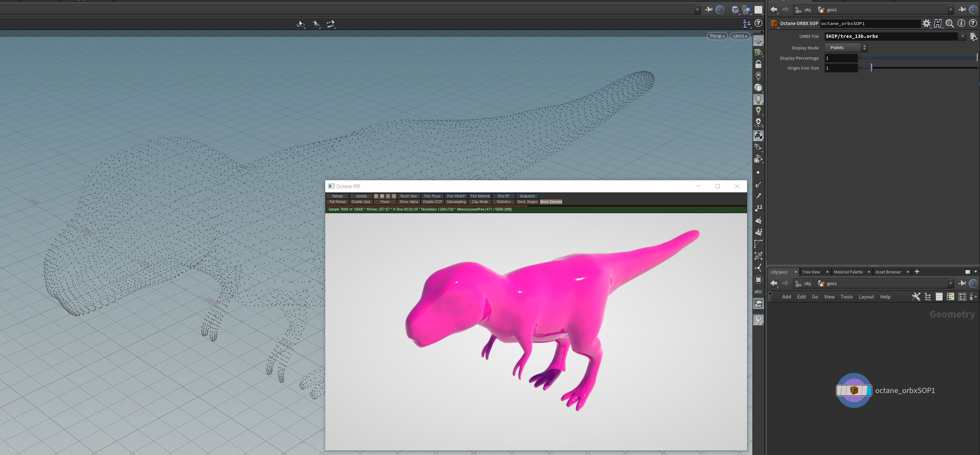Click the Pick Focus button
Image resolution: width=980 pixels, height=455 pixels.
pos(432,196)
